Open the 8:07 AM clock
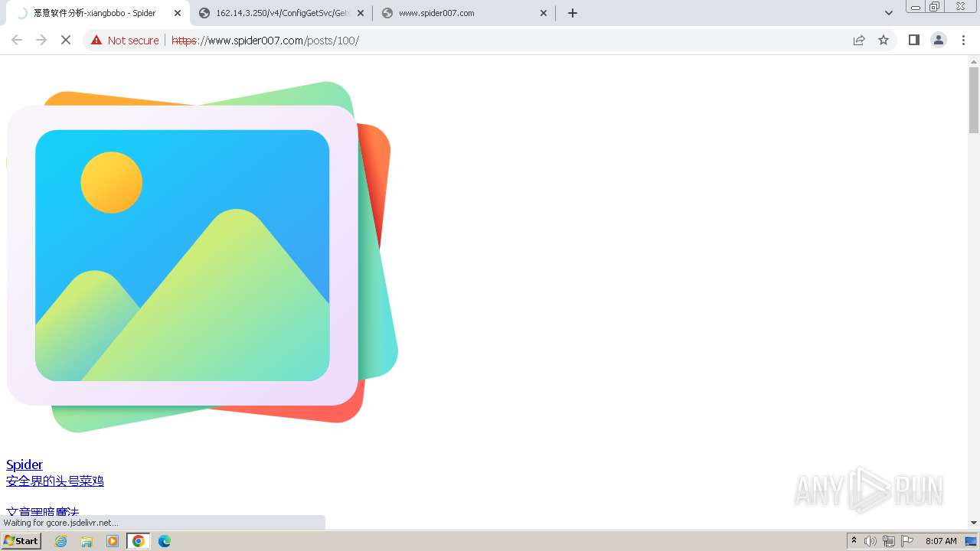 pyautogui.click(x=941, y=541)
